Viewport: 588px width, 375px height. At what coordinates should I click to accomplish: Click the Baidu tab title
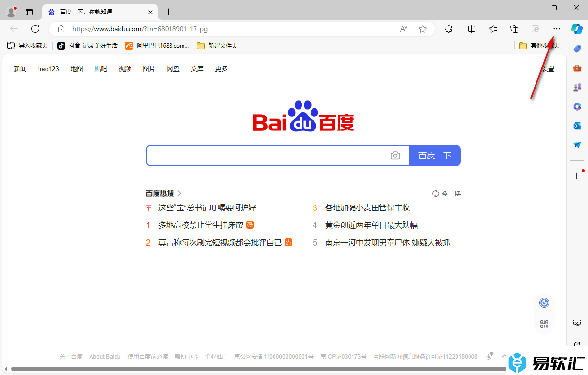click(x=86, y=12)
